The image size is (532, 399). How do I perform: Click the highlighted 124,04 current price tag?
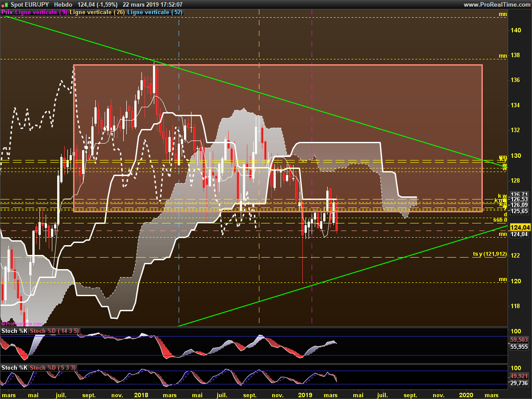[x=520, y=227]
